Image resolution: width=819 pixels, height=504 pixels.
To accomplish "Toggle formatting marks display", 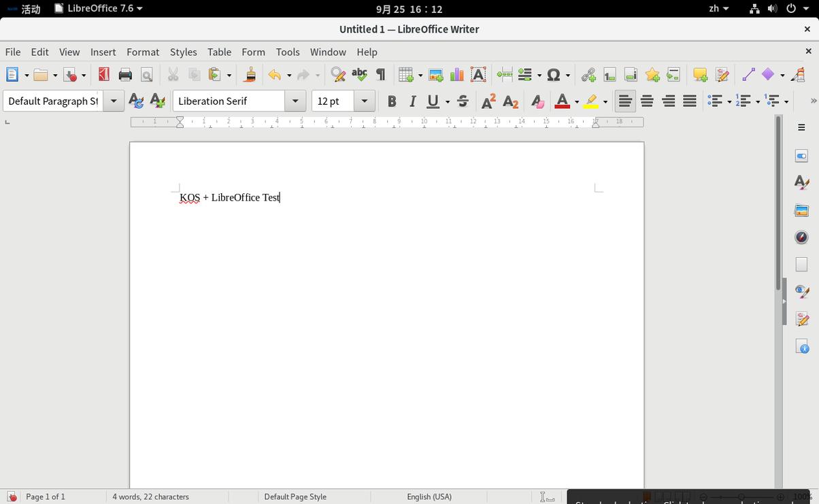I will (381, 75).
